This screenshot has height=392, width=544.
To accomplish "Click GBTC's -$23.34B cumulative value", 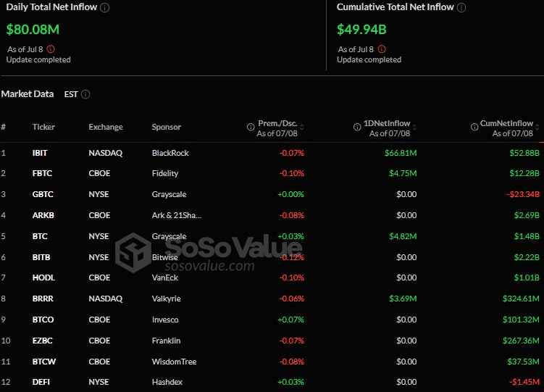I will pyautogui.click(x=523, y=194).
